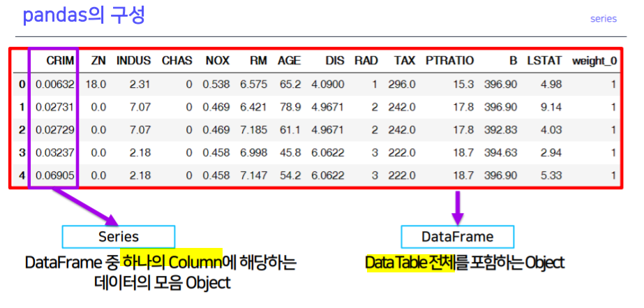Click row index 0

click(x=22, y=85)
